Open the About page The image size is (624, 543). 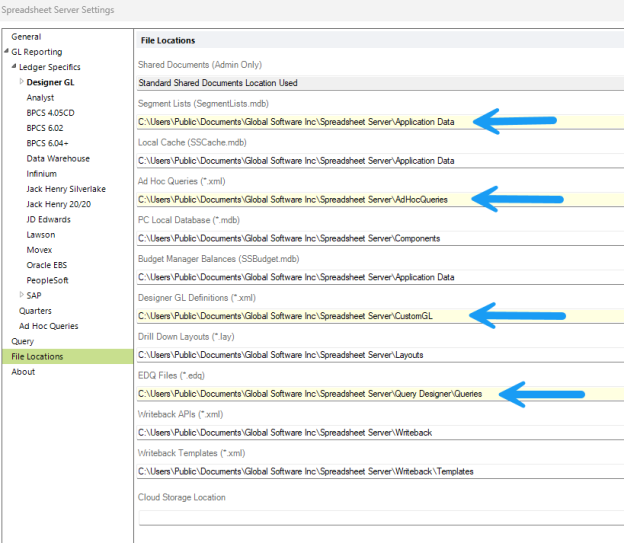tap(23, 371)
